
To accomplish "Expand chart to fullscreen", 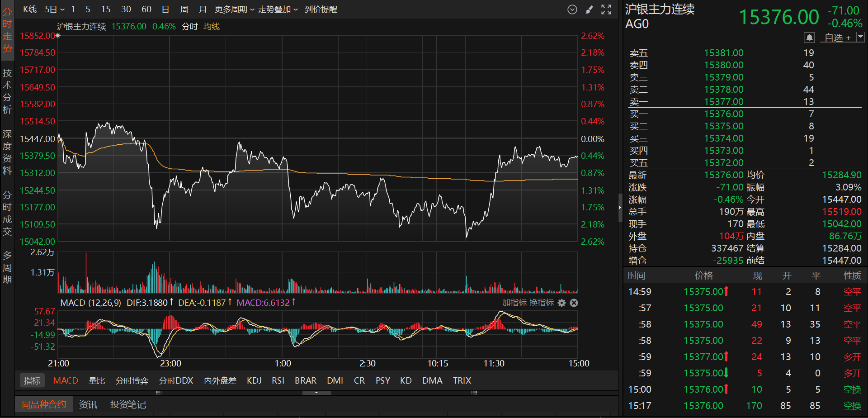I will pos(606,9).
